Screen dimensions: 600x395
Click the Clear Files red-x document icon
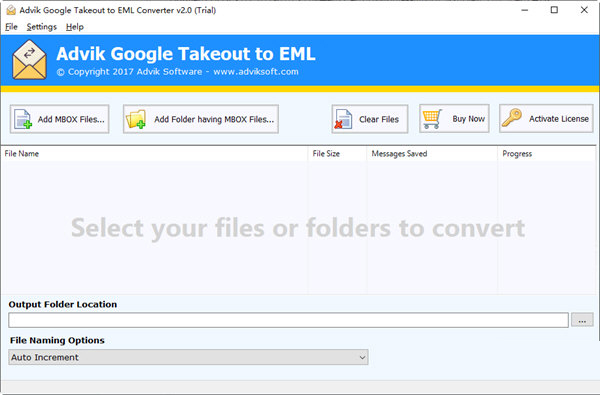pos(343,119)
